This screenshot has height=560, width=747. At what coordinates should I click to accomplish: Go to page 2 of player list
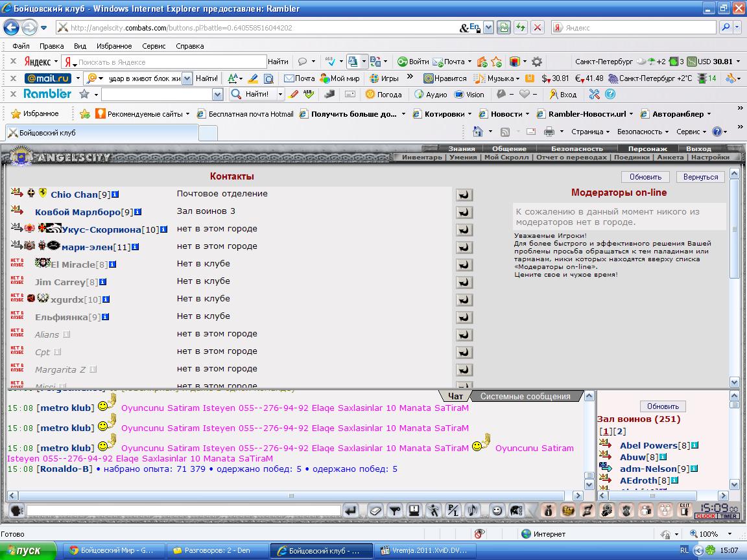point(620,432)
